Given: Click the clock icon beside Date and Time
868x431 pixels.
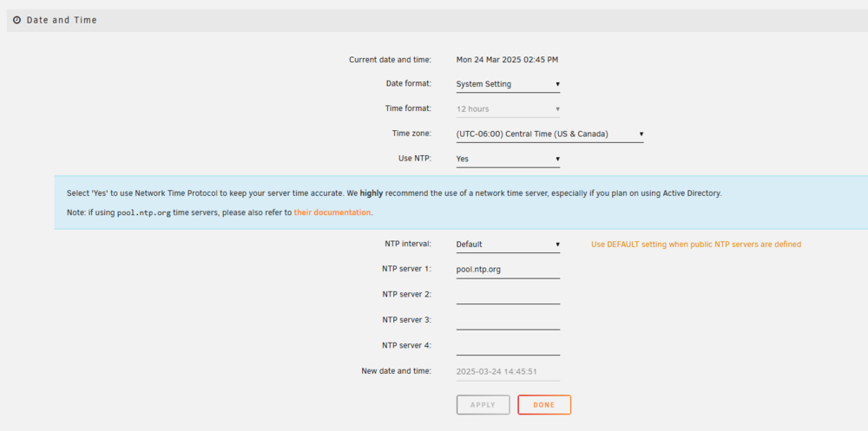Looking at the screenshot, I should (16, 20).
